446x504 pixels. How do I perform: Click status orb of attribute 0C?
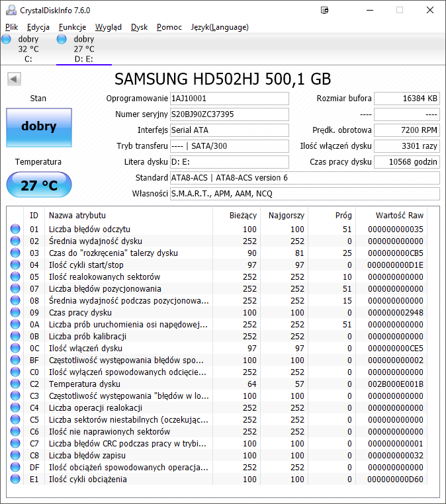click(x=15, y=348)
